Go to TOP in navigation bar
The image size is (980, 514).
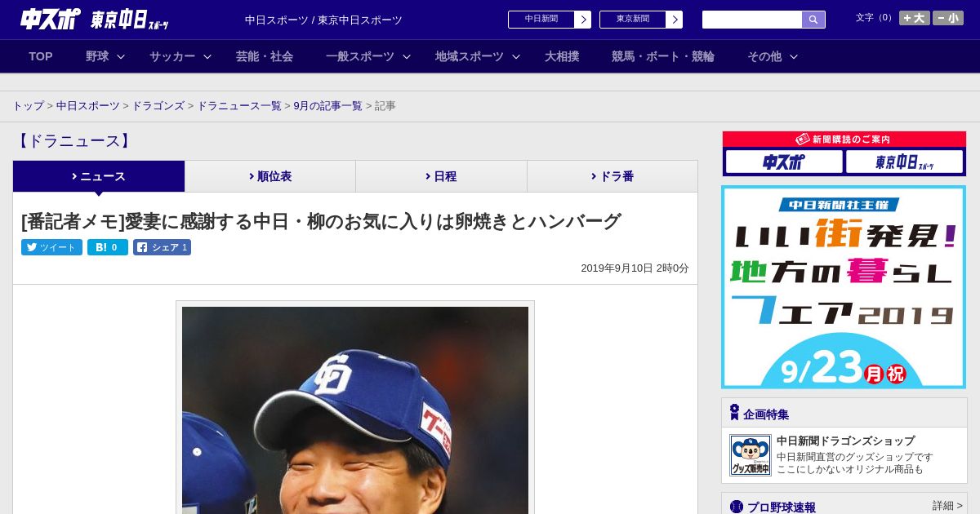tap(41, 56)
